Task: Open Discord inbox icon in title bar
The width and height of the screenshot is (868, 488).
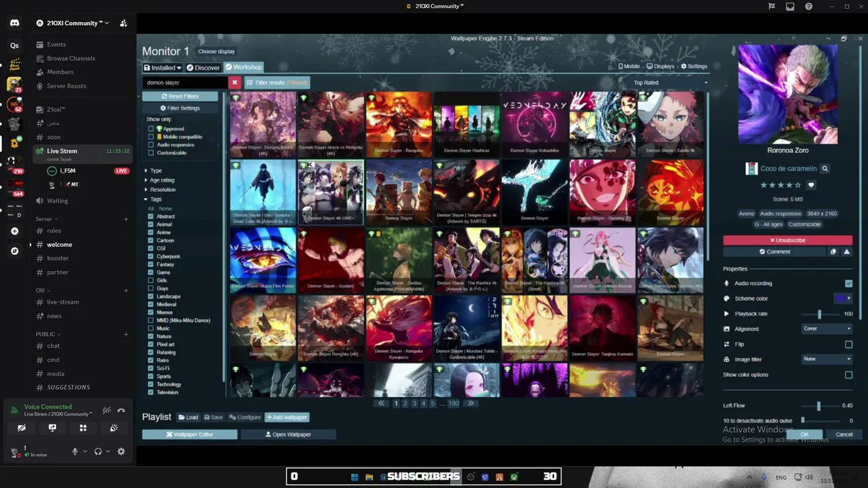Action: (x=790, y=6)
